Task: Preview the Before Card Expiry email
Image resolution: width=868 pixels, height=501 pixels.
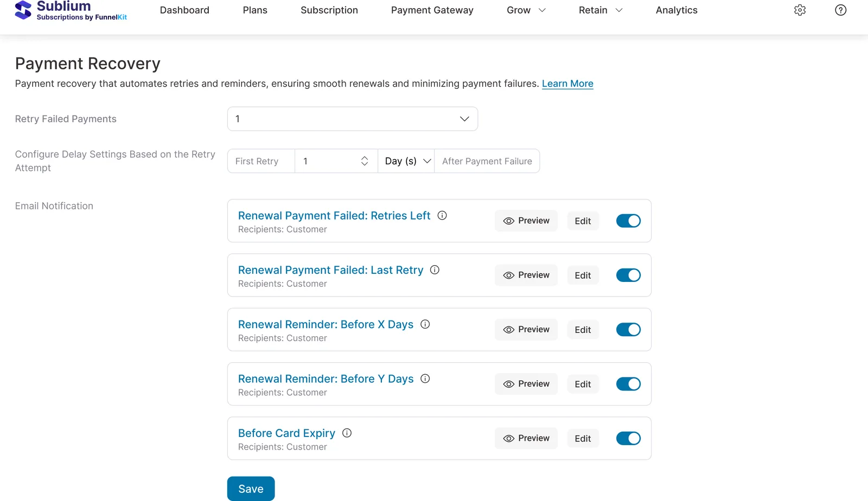Action: [526, 438]
